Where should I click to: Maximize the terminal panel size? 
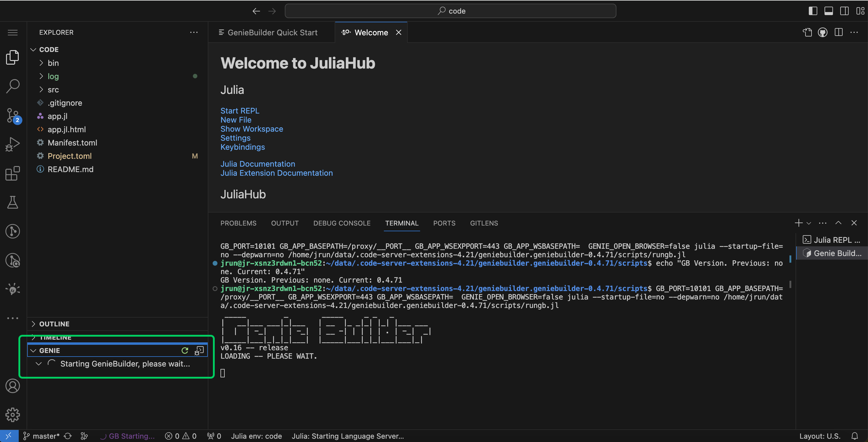coord(838,223)
